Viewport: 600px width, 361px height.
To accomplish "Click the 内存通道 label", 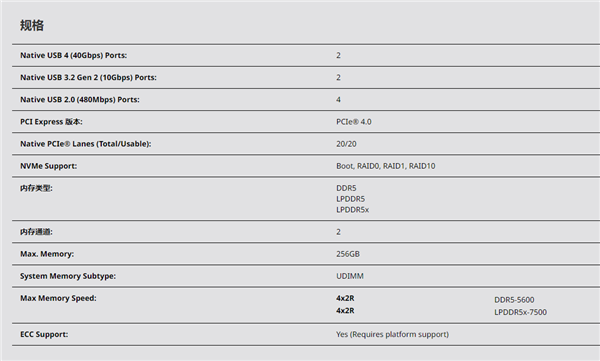I will click(36, 232).
